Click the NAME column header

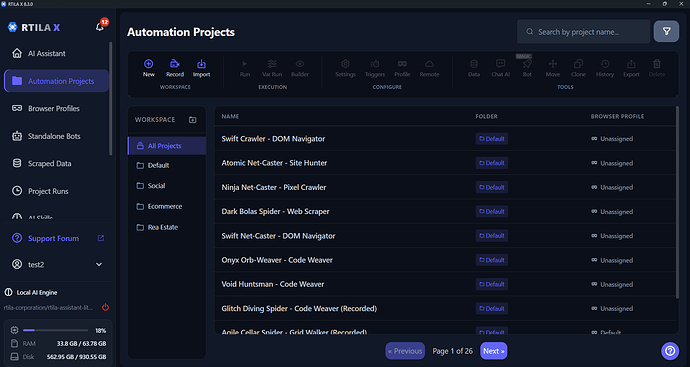click(230, 116)
